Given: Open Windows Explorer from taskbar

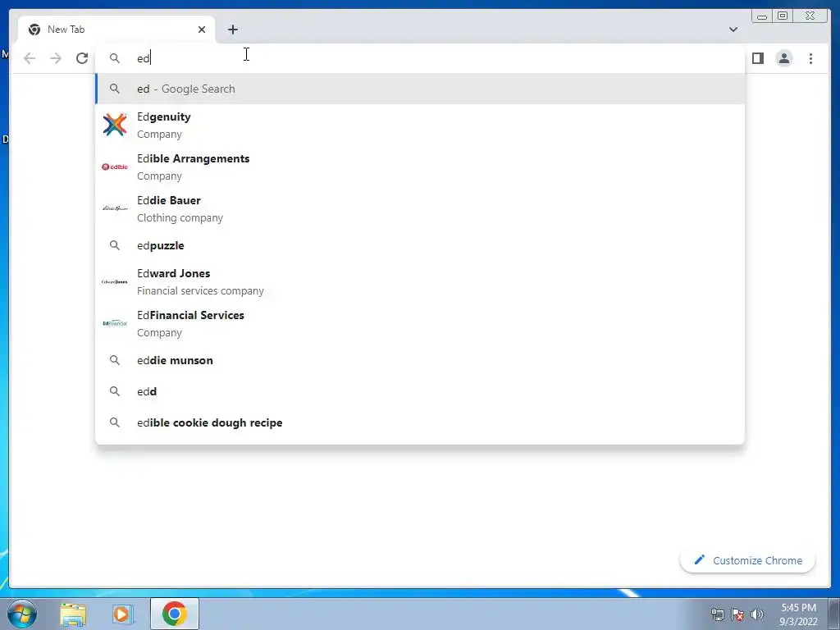Looking at the screenshot, I should pos(73,614).
